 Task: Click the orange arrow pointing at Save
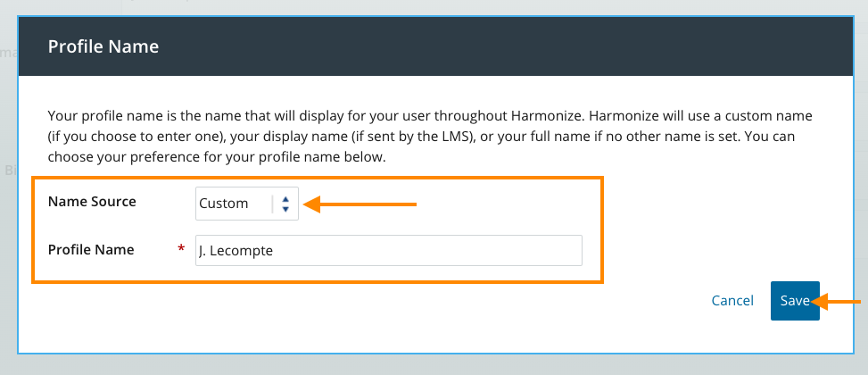click(x=839, y=303)
